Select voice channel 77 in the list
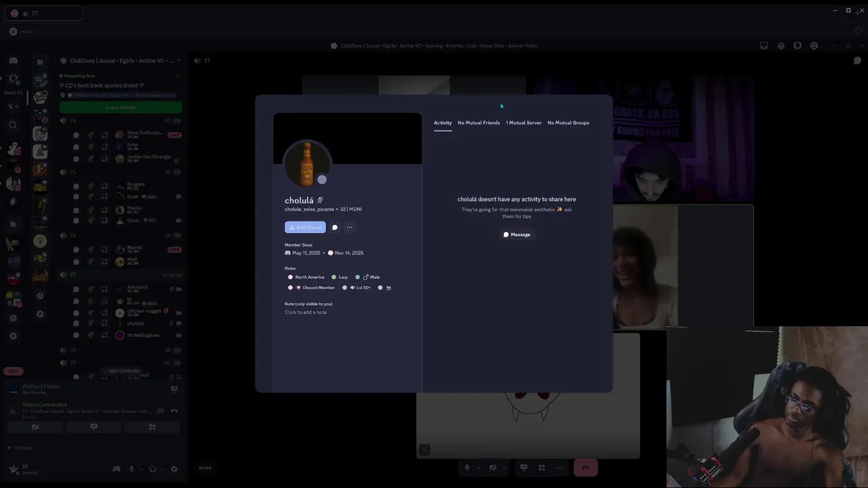 (121, 275)
